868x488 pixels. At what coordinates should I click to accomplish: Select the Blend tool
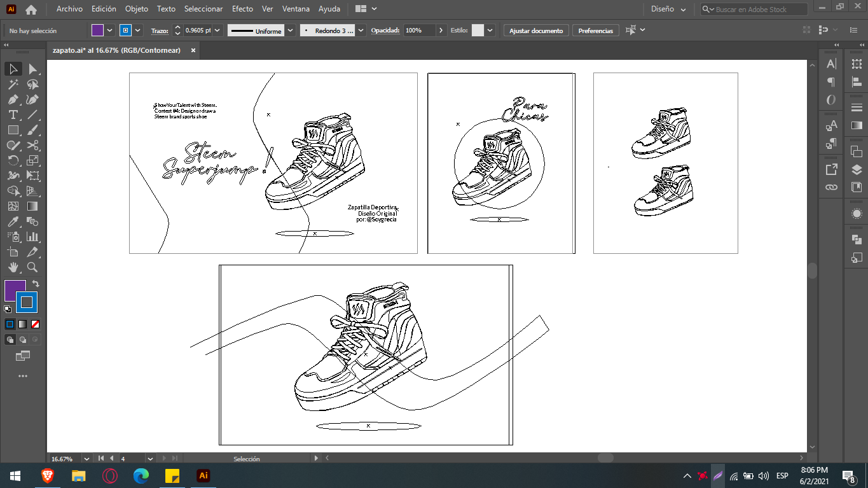[33, 221]
